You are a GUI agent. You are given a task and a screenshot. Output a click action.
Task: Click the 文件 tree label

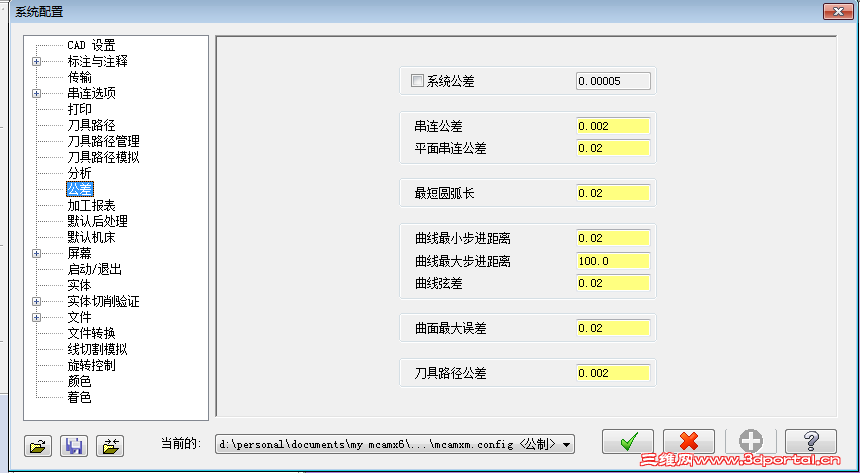click(80, 317)
